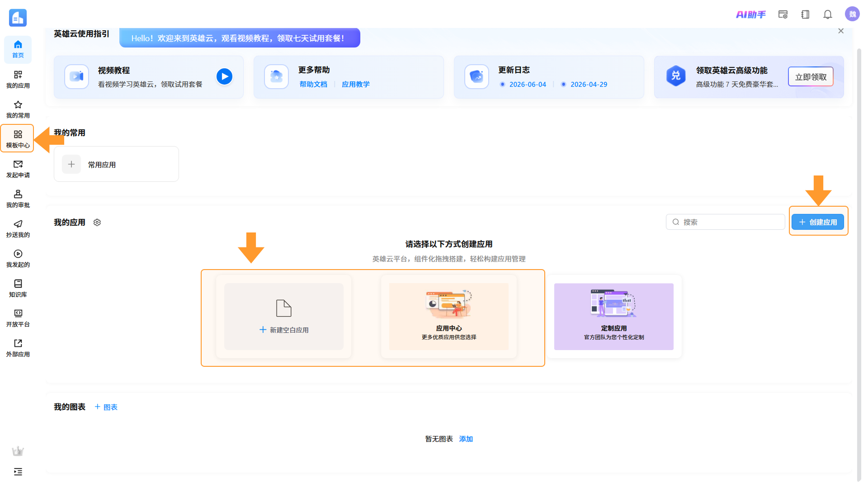Select 新建空白应用 card

(284, 317)
